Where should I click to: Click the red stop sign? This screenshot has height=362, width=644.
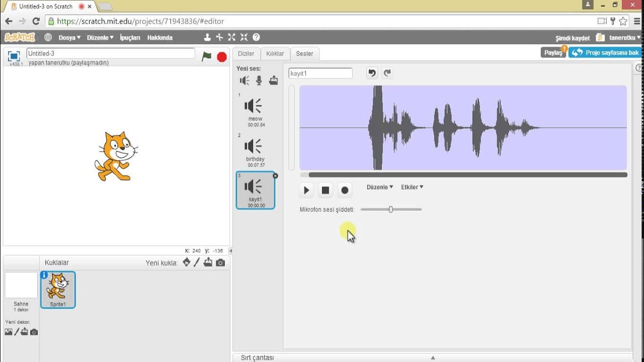pyautogui.click(x=222, y=57)
